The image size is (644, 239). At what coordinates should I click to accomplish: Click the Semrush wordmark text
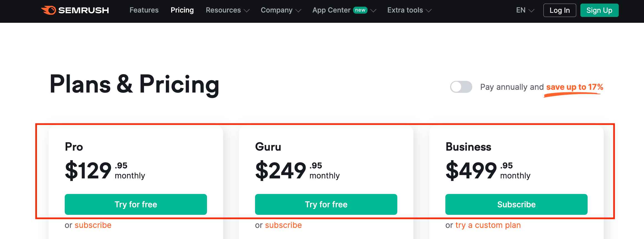pyautogui.click(x=83, y=10)
